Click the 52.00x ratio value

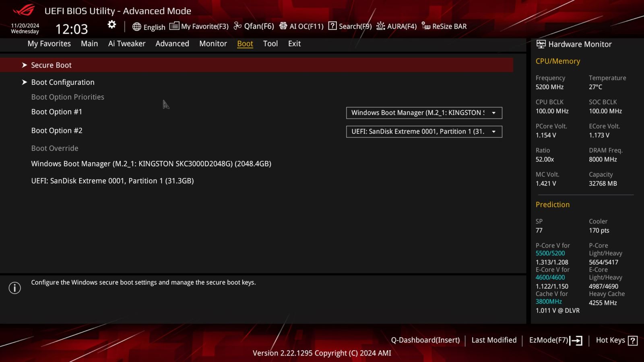[545, 159]
